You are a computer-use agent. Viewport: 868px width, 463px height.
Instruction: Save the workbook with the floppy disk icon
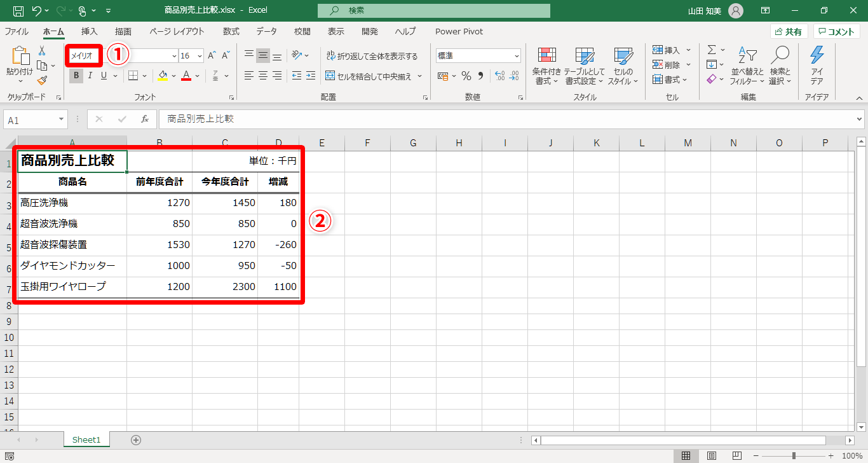(18, 11)
